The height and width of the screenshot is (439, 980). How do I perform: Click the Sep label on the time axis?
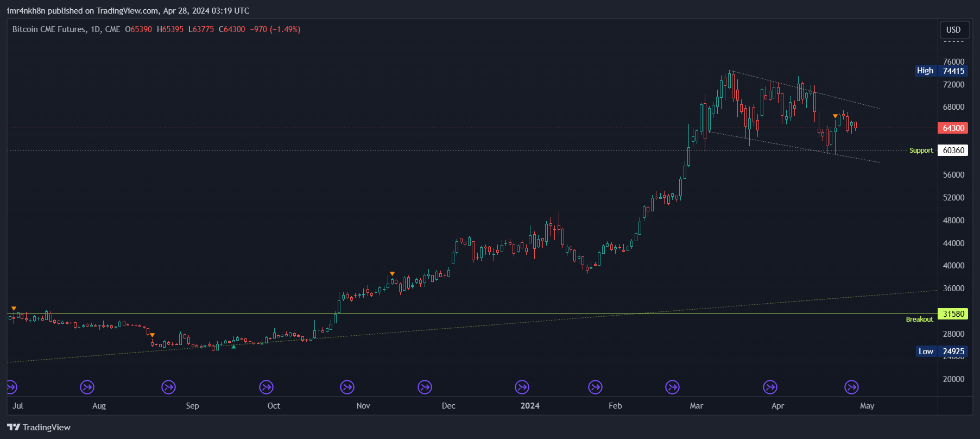(192, 406)
